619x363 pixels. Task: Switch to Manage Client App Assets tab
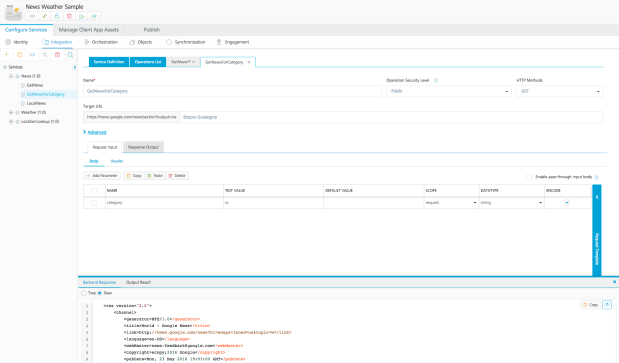(x=89, y=30)
